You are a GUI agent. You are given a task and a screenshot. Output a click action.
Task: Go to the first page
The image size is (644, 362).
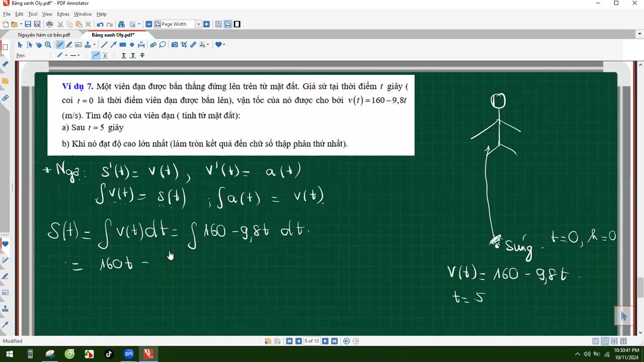tap(289, 341)
